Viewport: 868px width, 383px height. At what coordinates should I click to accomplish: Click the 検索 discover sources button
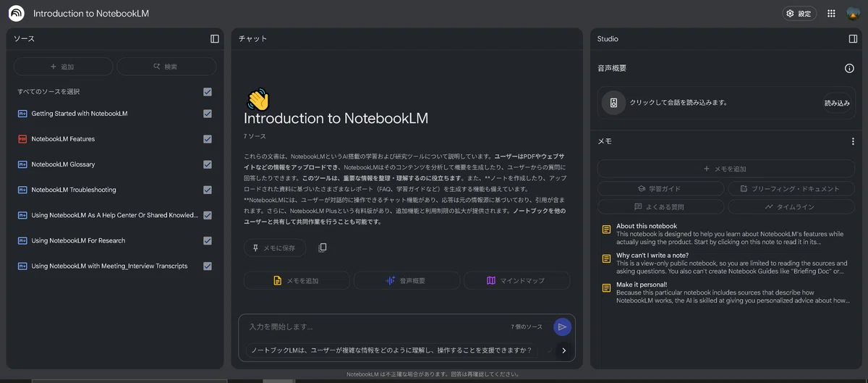coord(166,67)
